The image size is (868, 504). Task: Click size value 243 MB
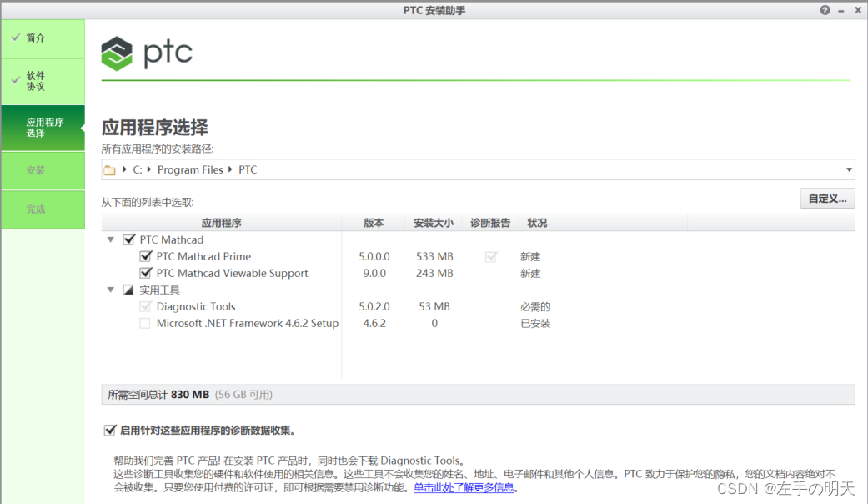[434, 273]
